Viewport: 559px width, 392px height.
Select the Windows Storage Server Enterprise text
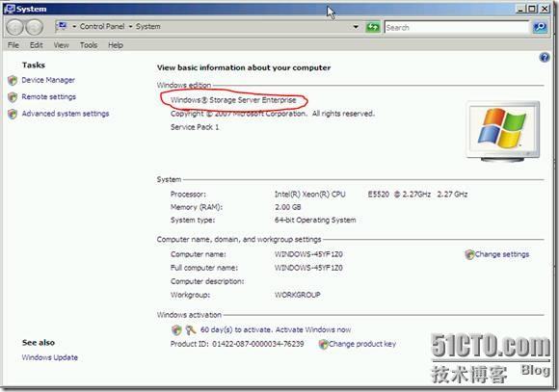coord(233,100)
